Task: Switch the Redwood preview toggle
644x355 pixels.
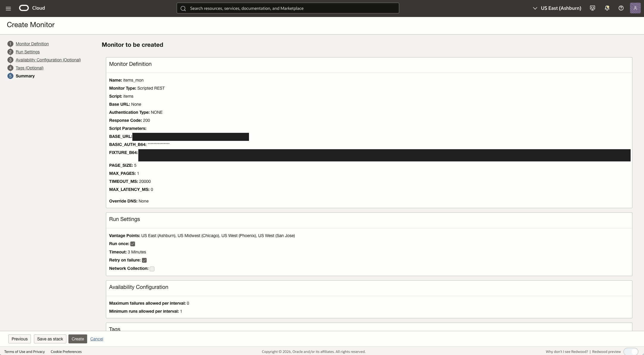Action: (x=631, y=352)
